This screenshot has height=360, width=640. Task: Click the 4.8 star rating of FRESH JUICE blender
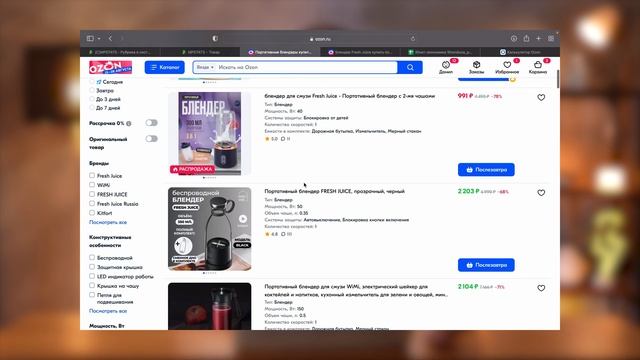tap(271, 234)
